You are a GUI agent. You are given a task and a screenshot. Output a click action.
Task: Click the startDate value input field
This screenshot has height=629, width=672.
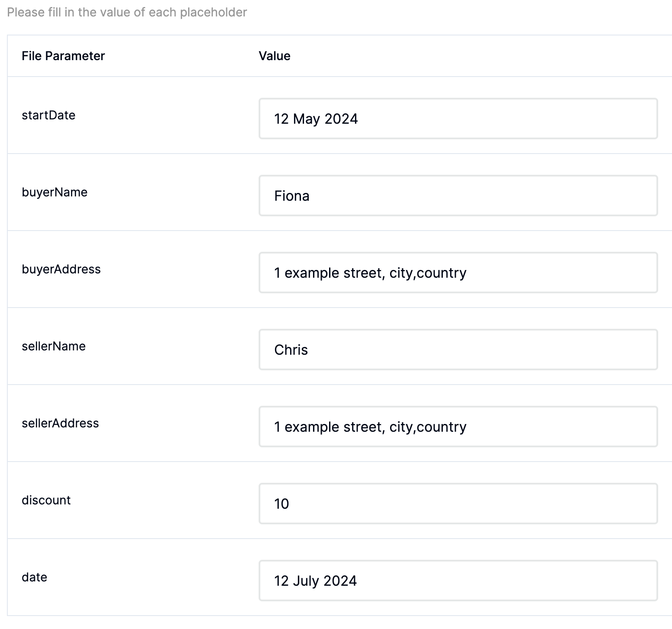pos(458,119)
